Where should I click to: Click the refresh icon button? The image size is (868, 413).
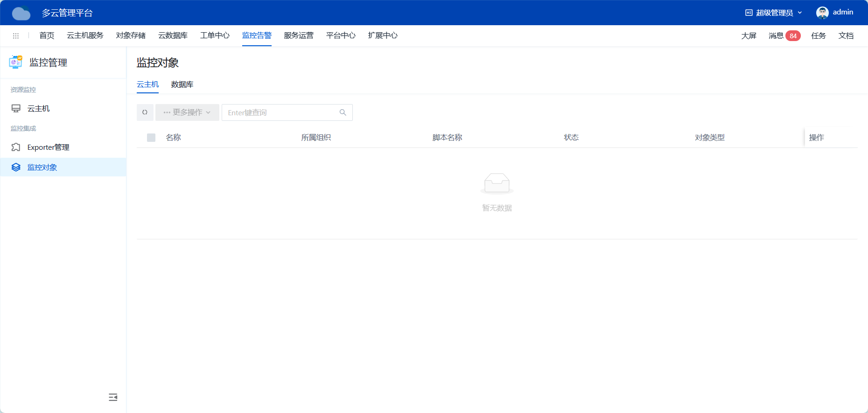[x=145, y=112]
